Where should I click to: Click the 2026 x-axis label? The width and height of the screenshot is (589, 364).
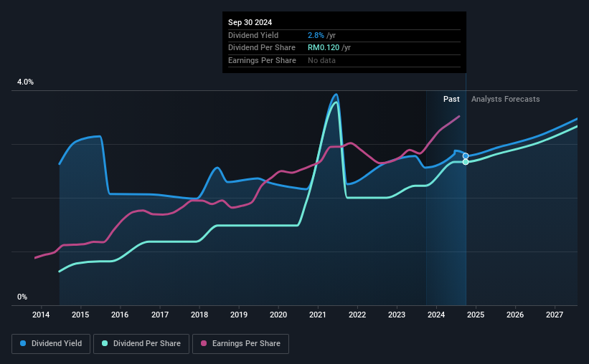[515, 315]
